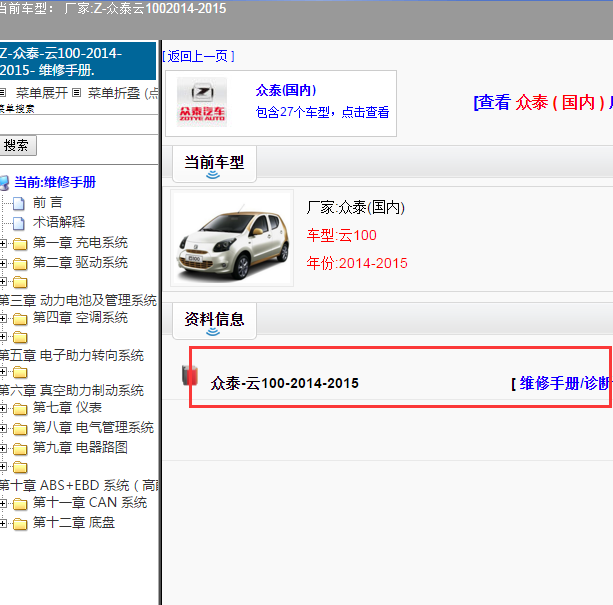Focus the 菜单搜索 input field

coord(78,125)
